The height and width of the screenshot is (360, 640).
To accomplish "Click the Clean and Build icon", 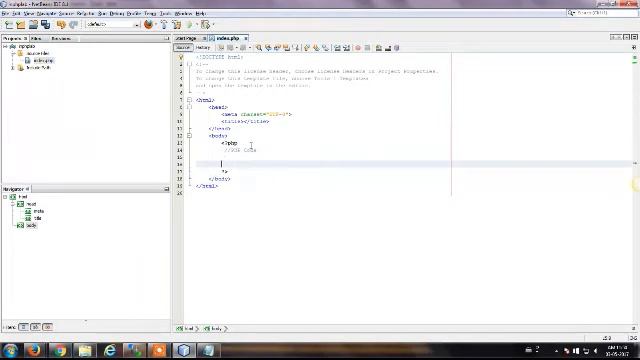I will (177, 25).
